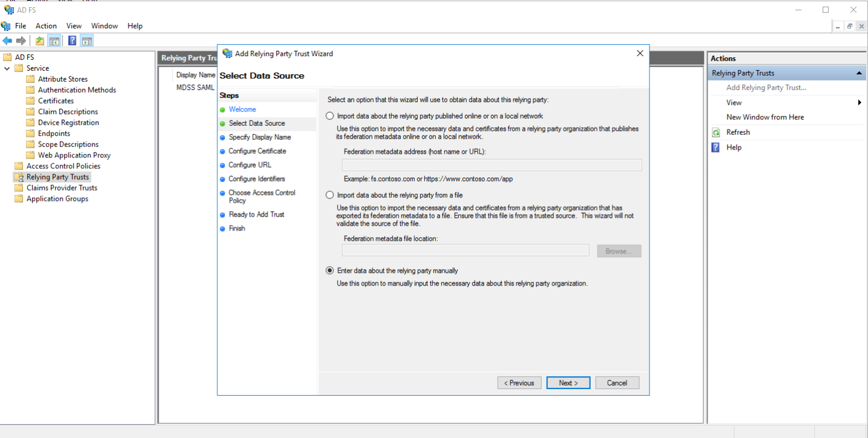868x438 pixels.
Task: Select Relying Party Trusts in the tree
Action: 58,177
